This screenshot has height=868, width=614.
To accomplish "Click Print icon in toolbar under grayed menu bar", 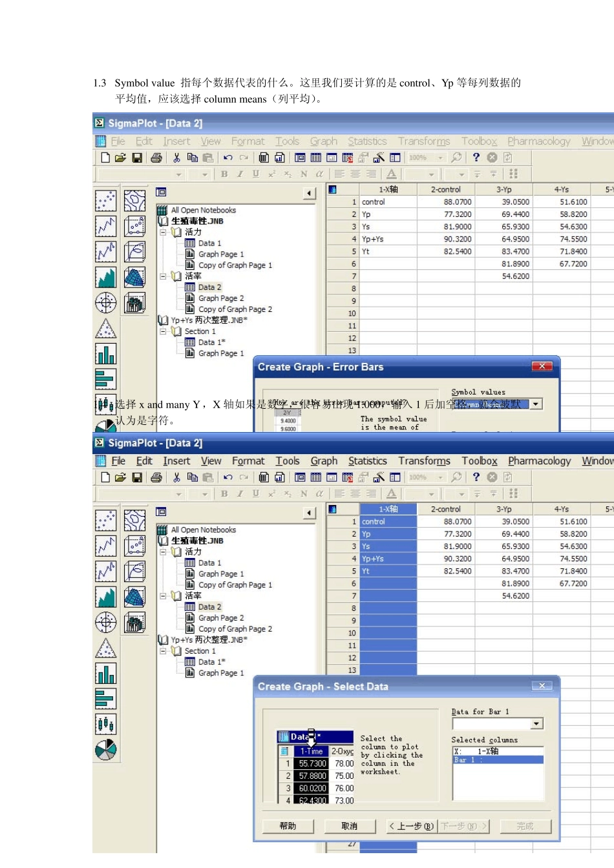I will coord(156,158).
